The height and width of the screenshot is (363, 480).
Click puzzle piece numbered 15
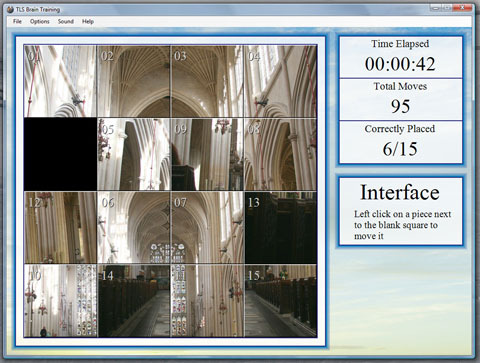click(x=280, y=301)
